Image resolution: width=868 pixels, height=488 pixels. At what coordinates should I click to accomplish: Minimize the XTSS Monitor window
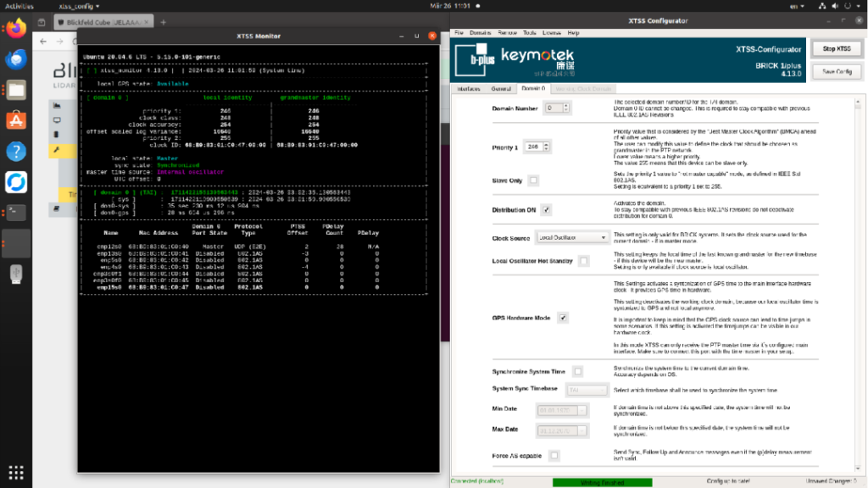click(x=401, y=36)
